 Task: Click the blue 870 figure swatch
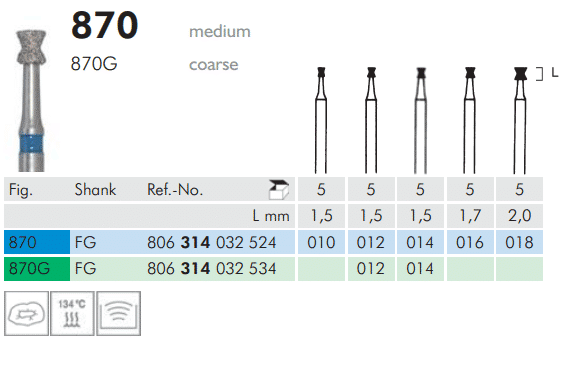37,242
